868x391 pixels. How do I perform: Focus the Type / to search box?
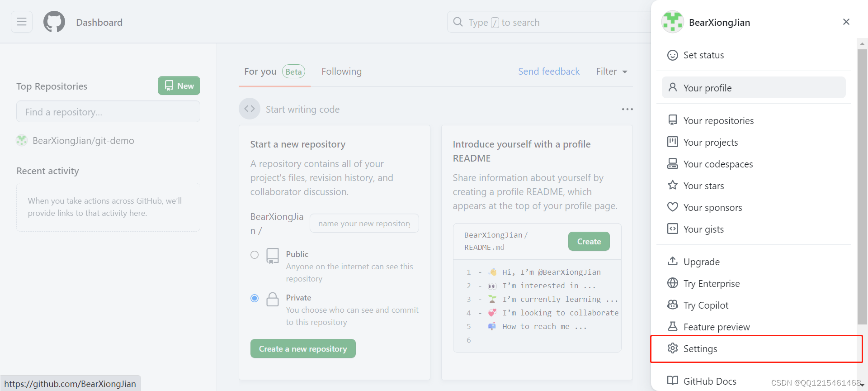[549, 22]
